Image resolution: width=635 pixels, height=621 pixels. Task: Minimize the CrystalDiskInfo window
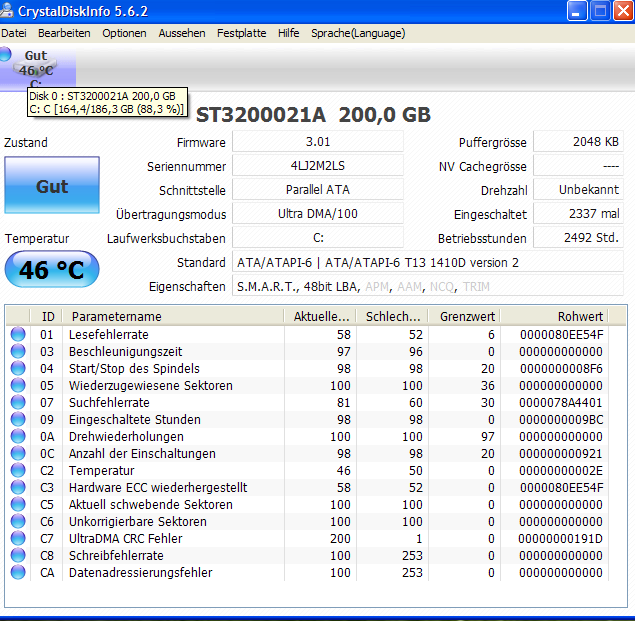(x=577, y=11)
